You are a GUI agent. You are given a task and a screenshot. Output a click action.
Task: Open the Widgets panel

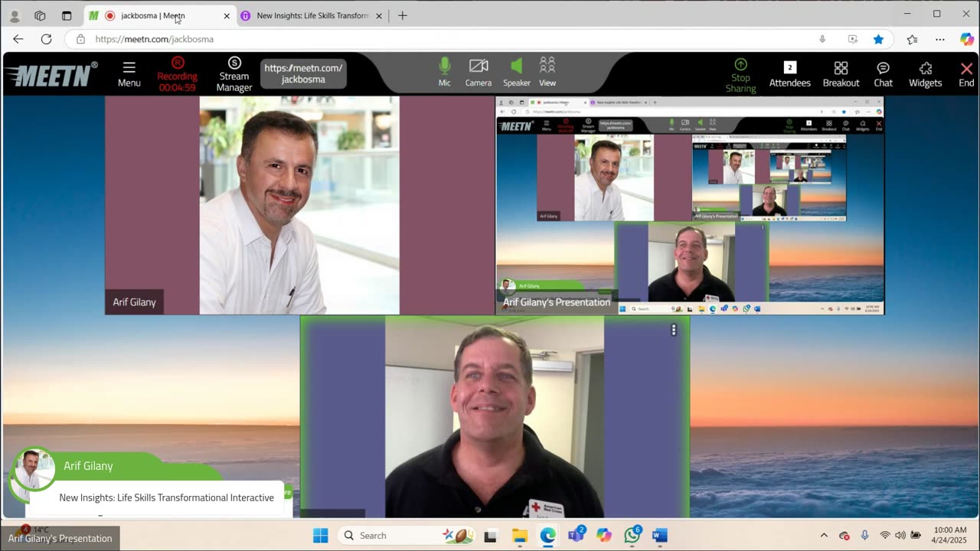[925, 74]
